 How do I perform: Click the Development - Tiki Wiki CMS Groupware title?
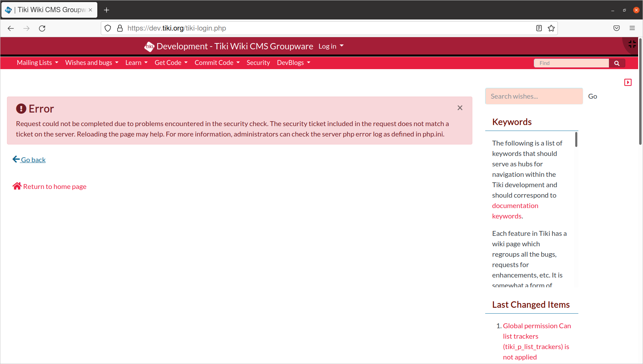coord(235,47)
